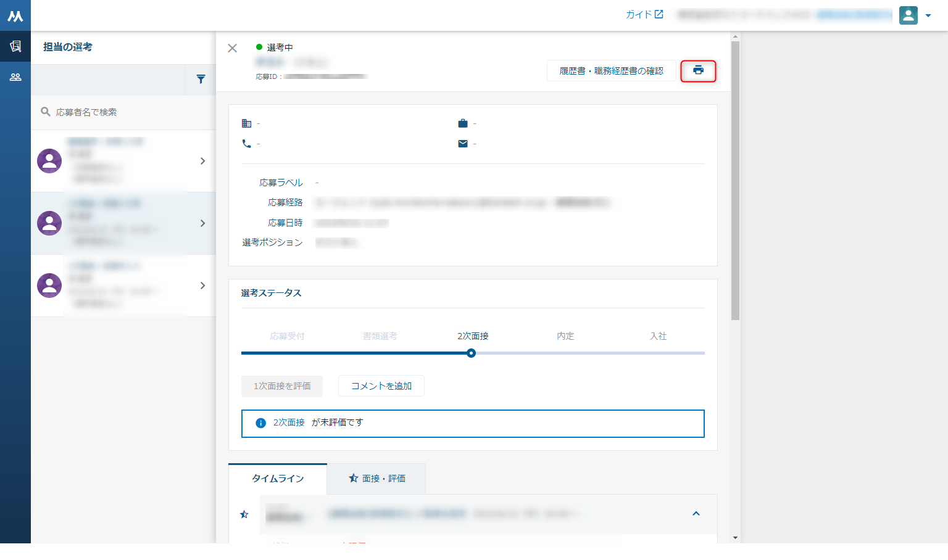This screenshot has width=948, height=560.
Task: Click the briefcase job icon
Action: point(463,123)
